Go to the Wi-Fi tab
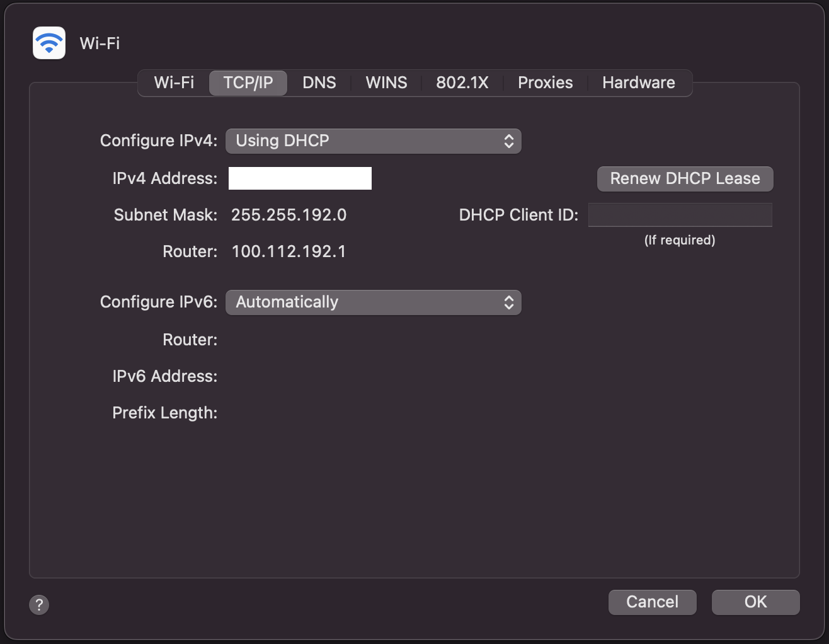The image size is (829, 644). (174, 83)
